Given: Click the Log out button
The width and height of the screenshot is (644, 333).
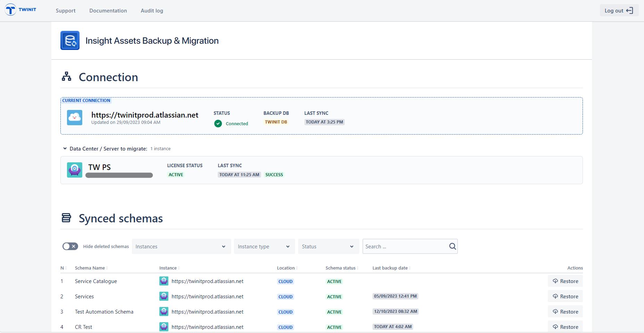Looking at the screenshot, I should point(619,10).
